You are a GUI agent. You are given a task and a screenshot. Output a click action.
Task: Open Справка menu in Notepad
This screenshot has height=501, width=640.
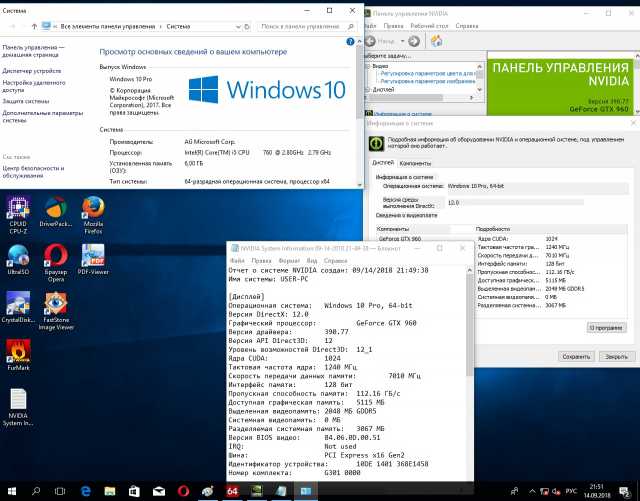pos(336,261)
